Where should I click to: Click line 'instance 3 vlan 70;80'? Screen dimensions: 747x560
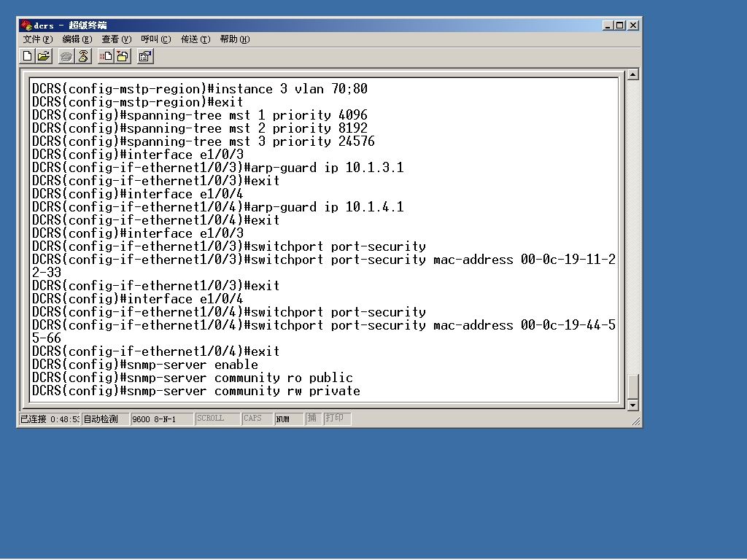[x=200, y=89]
